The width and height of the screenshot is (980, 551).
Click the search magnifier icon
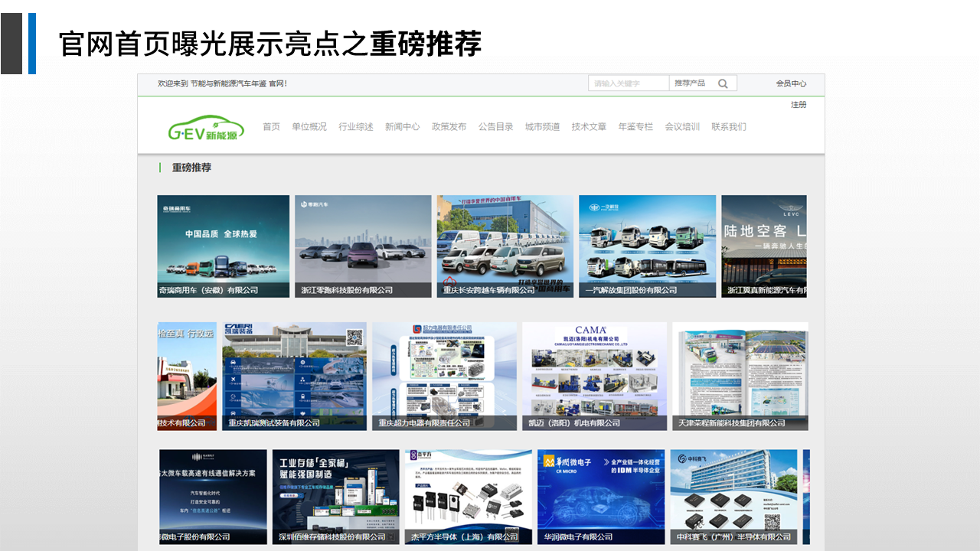[x=723, y=83]
